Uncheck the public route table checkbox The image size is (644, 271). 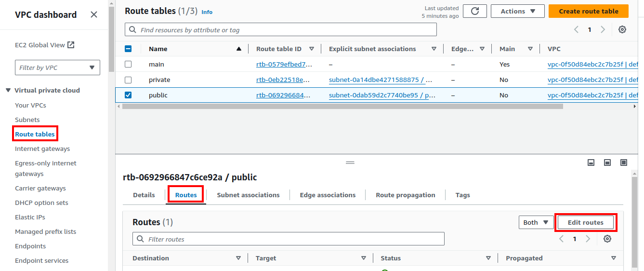click(128, 95)
